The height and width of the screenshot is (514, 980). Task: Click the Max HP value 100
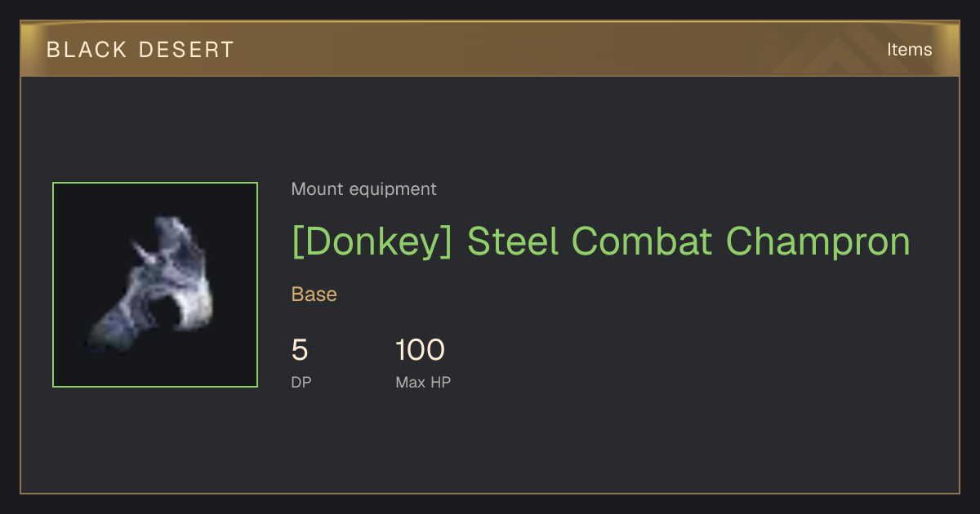pyautogui.click(x=420, y=351)
